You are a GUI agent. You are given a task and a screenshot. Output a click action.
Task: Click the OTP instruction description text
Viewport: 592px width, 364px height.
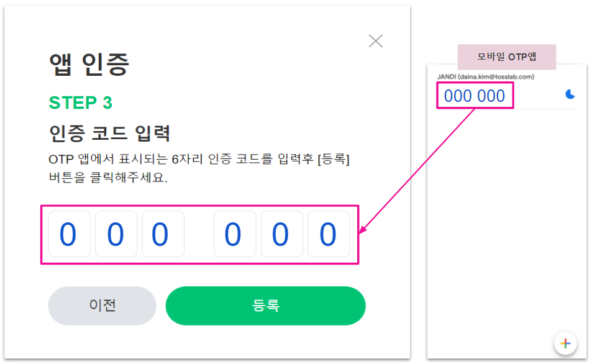(x=199, y=168)
